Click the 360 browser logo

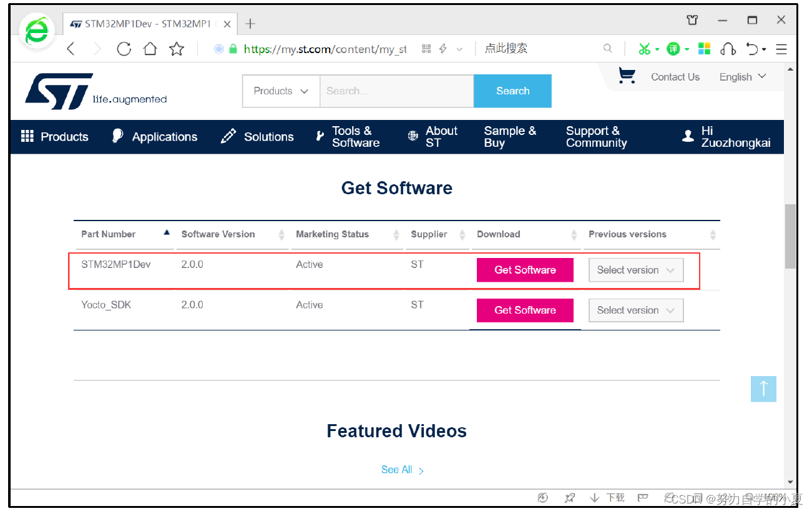point(37,30)
